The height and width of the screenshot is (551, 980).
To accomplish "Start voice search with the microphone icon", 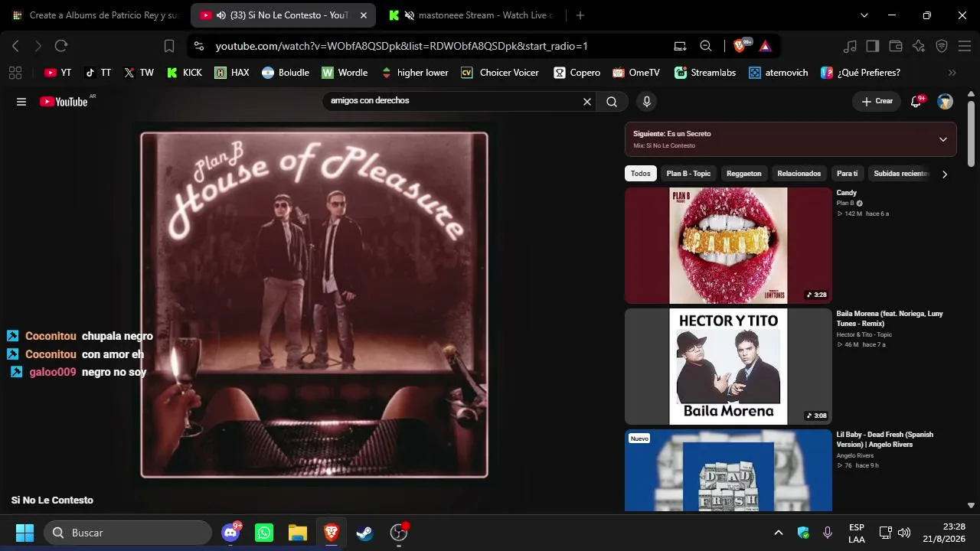I will click(x=647, y=102).
